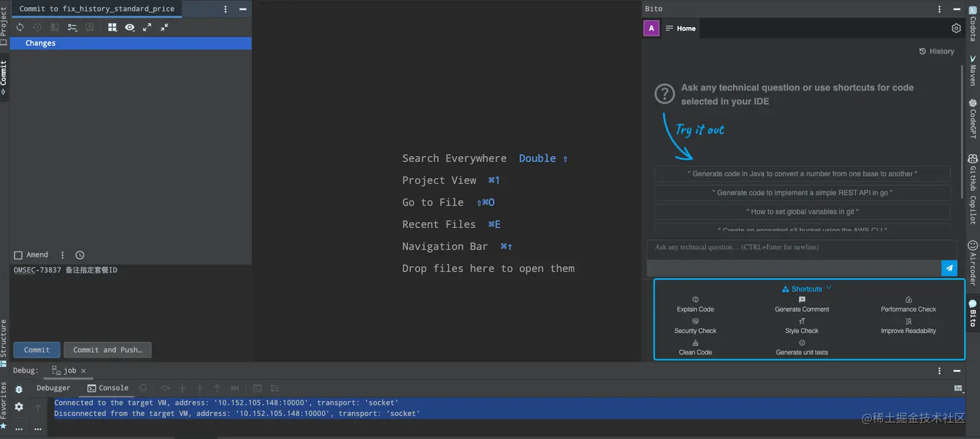
Task: Select the Changes tree node
Action: click(x=131, y=43)
